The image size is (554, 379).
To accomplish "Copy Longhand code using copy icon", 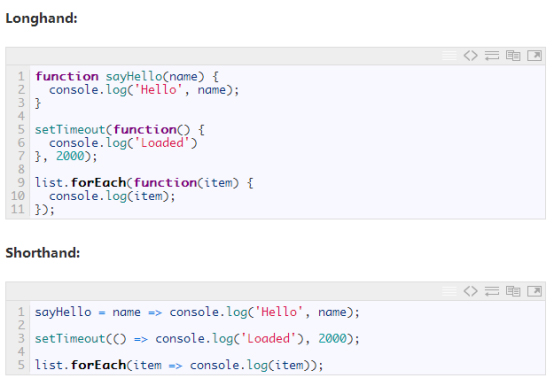I will click(513, 55).
